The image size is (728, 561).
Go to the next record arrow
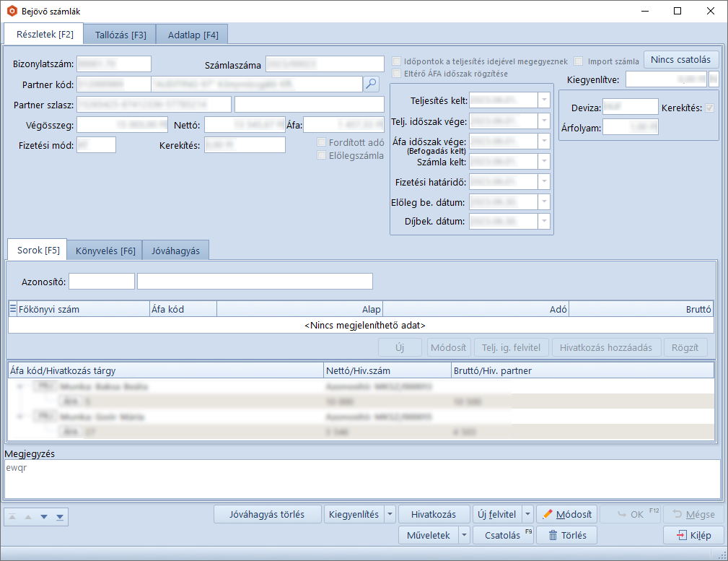(x=44, y=516)
